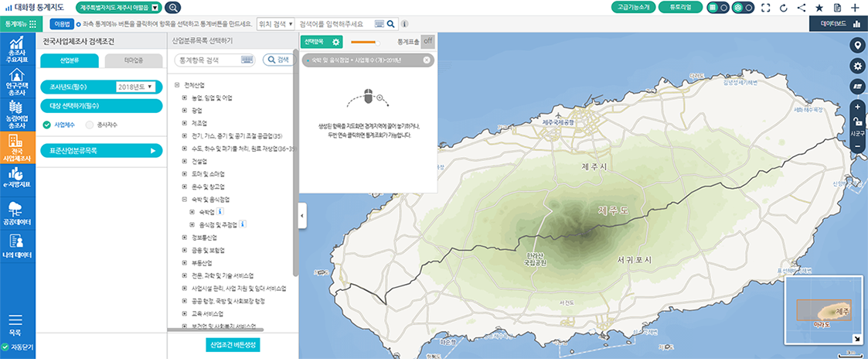This screenshot has height=359, width=868.
Task: Click the plus add-map icon in top bar
Action: pos(856,8)
